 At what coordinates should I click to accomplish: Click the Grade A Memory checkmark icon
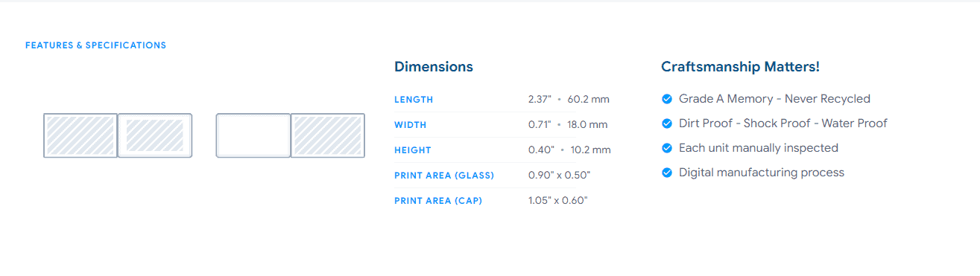pyautogui.click(x=667, y=99)
